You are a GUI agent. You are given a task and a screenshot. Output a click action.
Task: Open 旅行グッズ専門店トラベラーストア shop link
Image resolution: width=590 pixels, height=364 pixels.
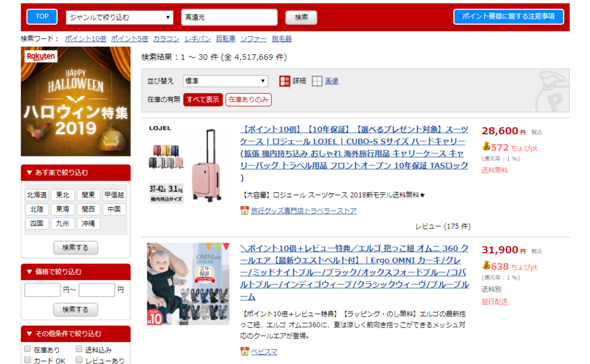coord(304,211)
